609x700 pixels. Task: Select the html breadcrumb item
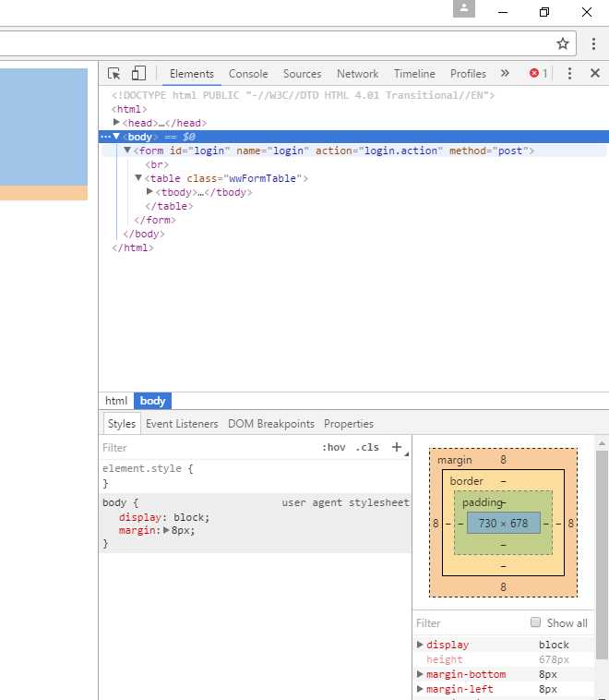116,401
